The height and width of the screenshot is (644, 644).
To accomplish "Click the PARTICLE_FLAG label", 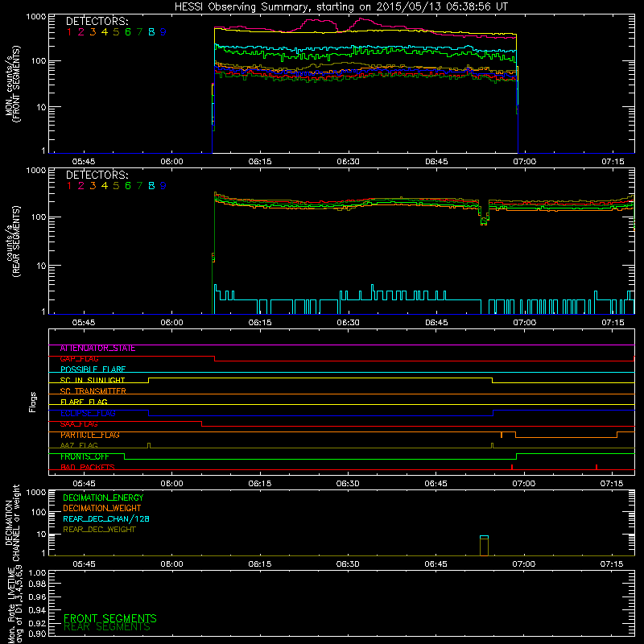I will [90, 435].
